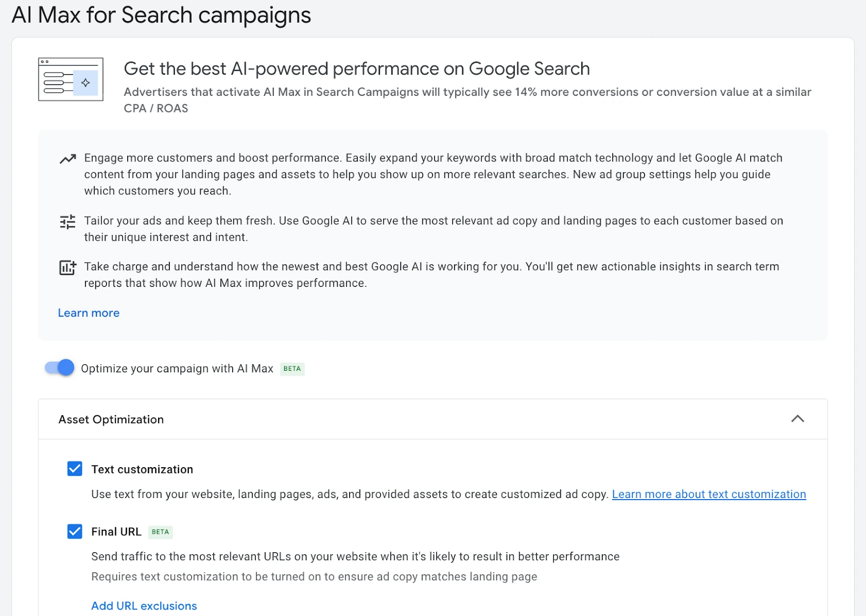
Task: Click the BETA badge next to AI Max toggle
Action: pyautogui.click(x=292, y=369)
